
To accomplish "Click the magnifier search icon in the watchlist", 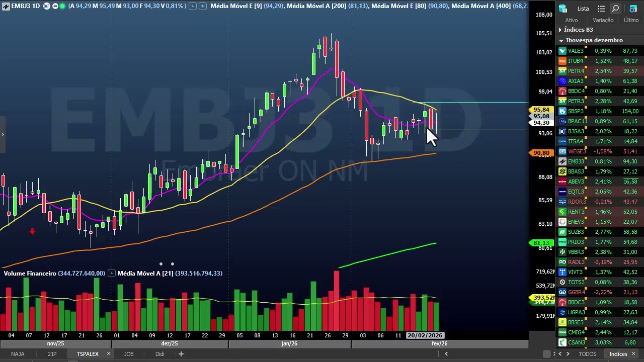I will (x=615, y=9).
